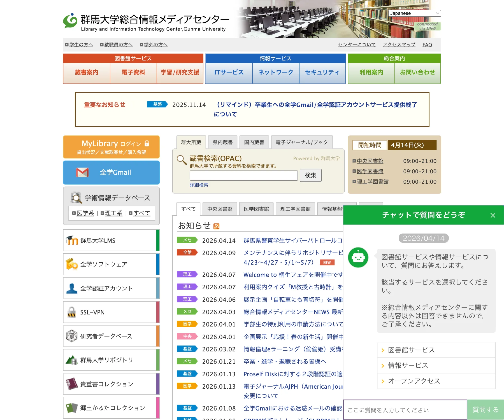Open 群馬大学リポジトリ via the mountain icon
Screen dimensions: 504x420
[x=72, y=360]
